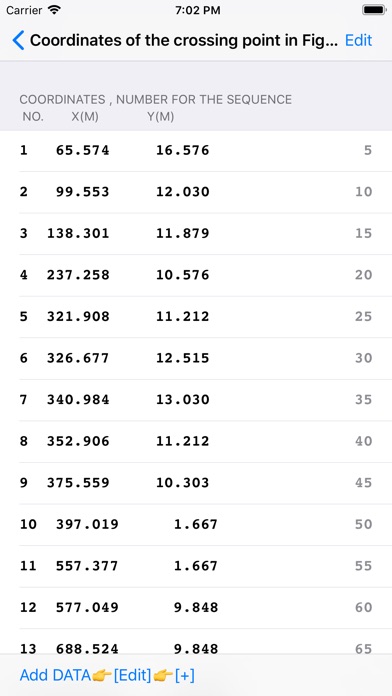Viewport: 392px width, 696px height.
Task: Select row 5 with Y 11.212
Action: tap(196, 317)
